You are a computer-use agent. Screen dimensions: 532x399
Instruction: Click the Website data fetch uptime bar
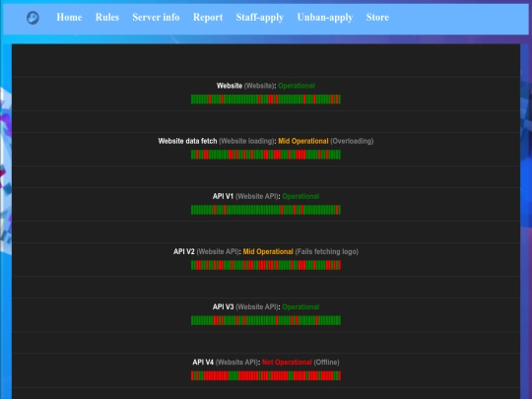click(266, 155)
